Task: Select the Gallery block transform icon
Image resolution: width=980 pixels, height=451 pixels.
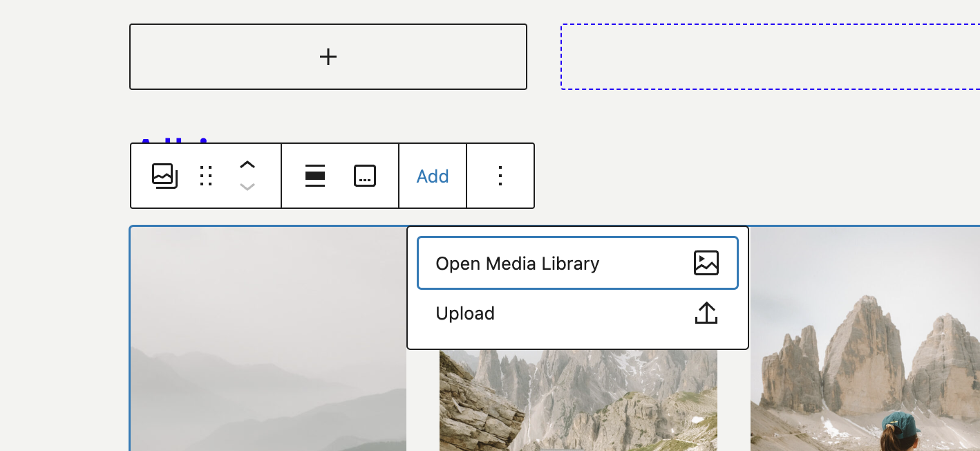Action: coord(164,176)
